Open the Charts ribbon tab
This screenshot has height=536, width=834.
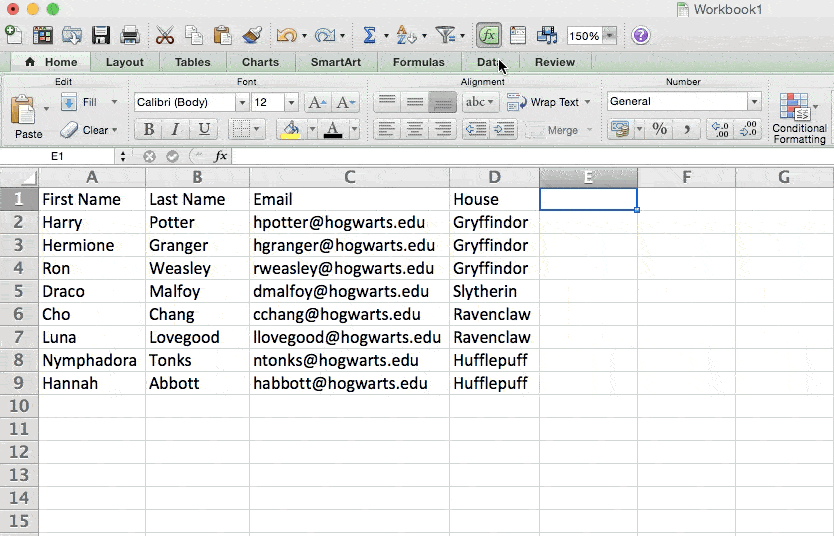tap(260, 62)
